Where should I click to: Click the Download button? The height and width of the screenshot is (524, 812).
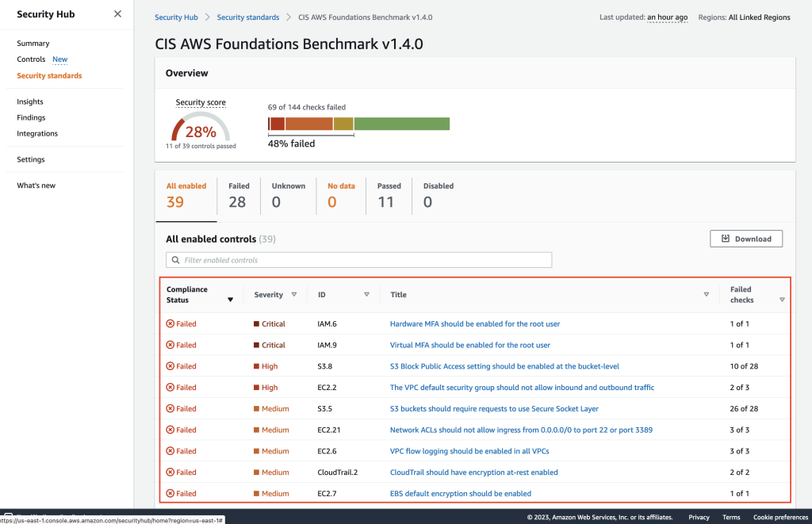(x=746, y=239)
